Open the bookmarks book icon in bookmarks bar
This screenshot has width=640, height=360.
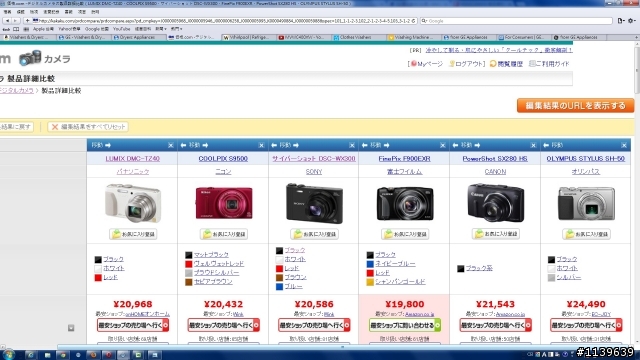[x=16, y=29]
